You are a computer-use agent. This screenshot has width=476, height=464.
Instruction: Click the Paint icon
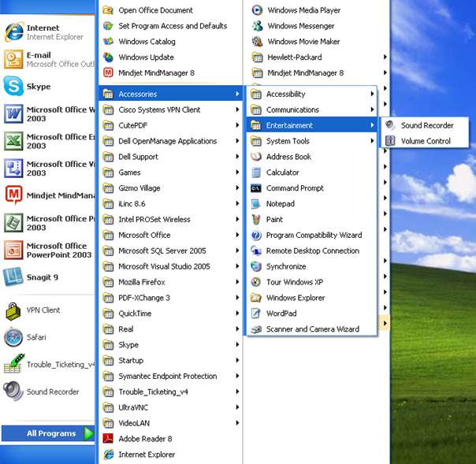[256, 220]
